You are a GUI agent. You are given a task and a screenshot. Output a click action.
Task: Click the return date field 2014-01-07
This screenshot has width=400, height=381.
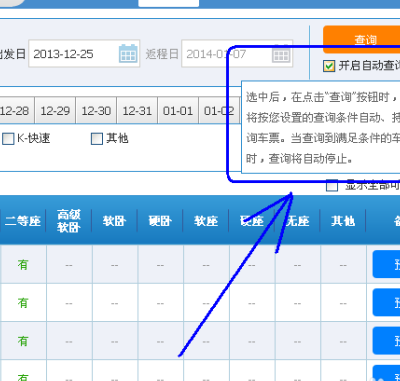pos(237,54)
